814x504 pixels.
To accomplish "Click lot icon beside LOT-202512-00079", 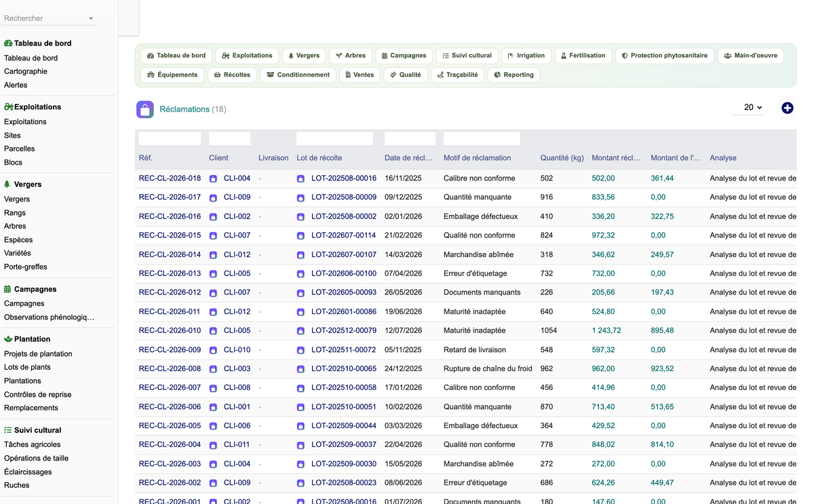I will tap(301, 331).
